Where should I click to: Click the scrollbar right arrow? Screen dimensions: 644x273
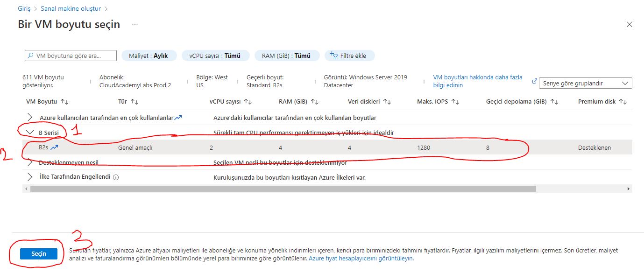(629, 189)
